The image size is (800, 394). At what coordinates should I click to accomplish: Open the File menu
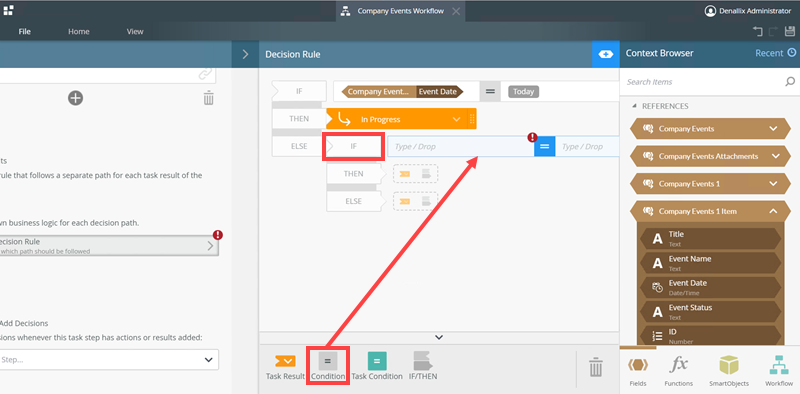(24, 32)
